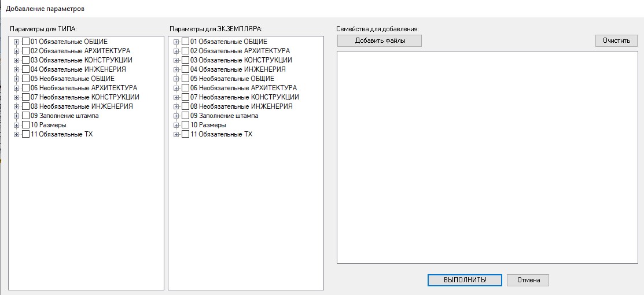The width and height of the screenshot is (644, 295).
Task: Expand '01 Обязательные ОБЩИЕ' node in INSTANCE tree
Action: click(176, 42)
